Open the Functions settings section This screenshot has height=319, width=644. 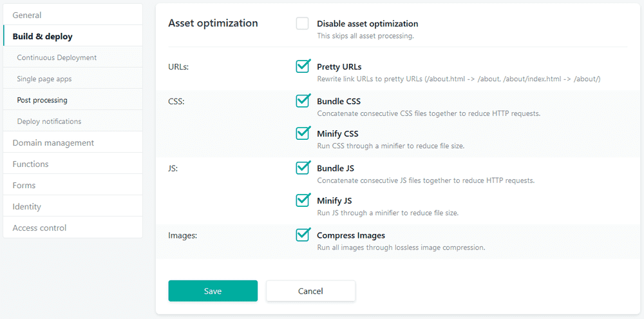click(30, 164)
